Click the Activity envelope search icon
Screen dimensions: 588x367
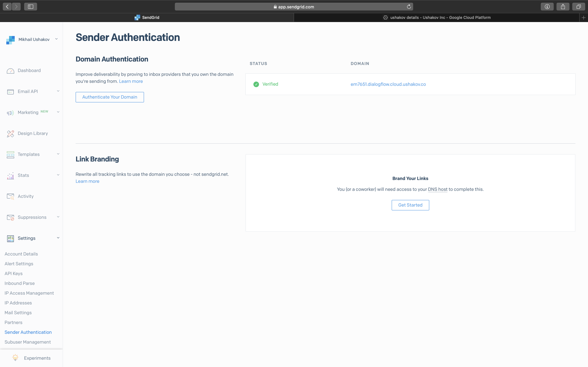click(10, 196)
